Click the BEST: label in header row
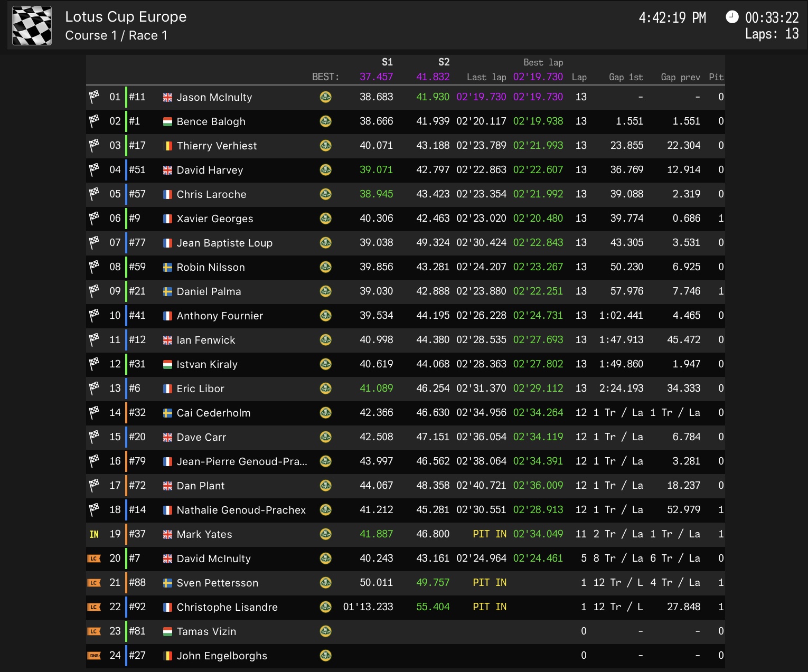This screenshot has width=808, height=672. [x=325, y=77]
